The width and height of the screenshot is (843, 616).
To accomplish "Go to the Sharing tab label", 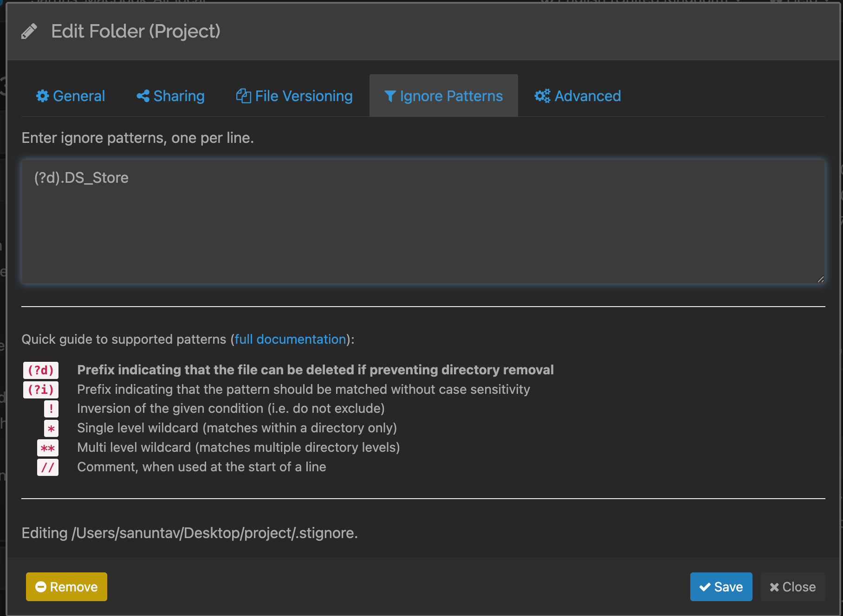I will click(179, 96).
